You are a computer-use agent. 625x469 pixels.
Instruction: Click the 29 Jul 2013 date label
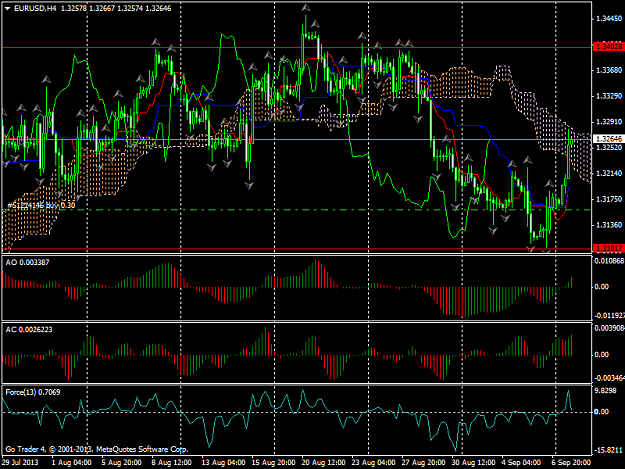[20, 462]
